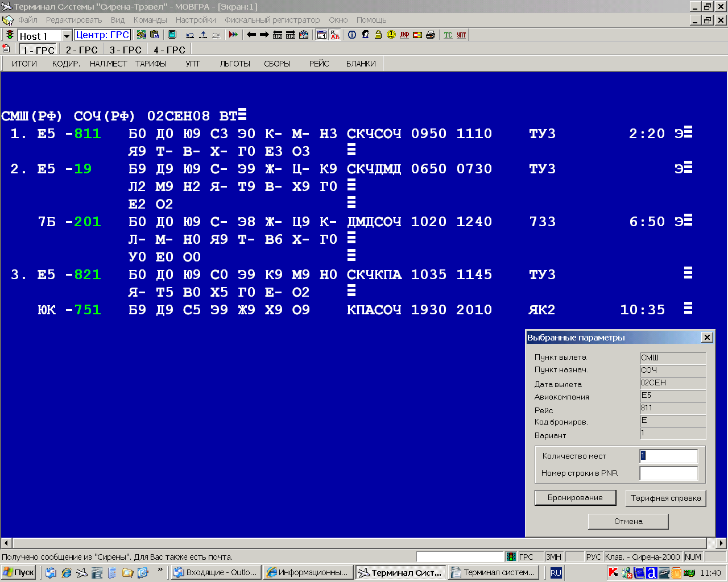Switch to the 4 - ГРС tab
Screen dimensions: 728x582
[x=169, y=50]
